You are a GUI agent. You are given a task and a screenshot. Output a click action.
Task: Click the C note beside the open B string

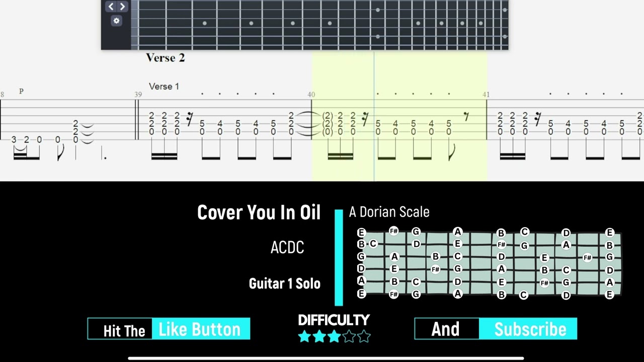[x=373, y=244]
